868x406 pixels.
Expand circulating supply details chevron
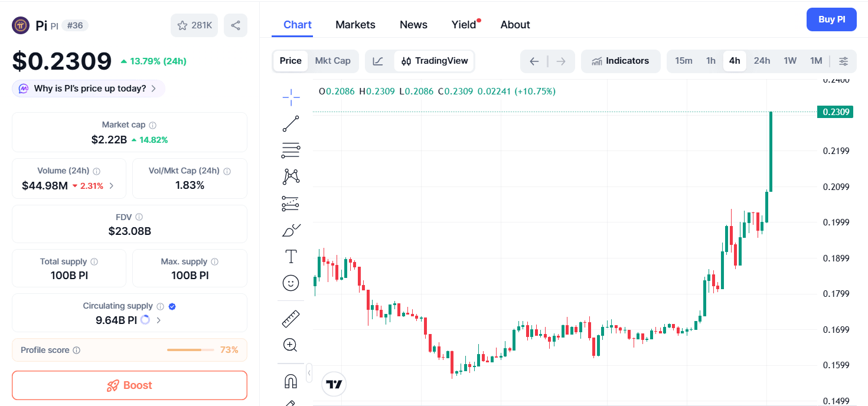[158, 320]
